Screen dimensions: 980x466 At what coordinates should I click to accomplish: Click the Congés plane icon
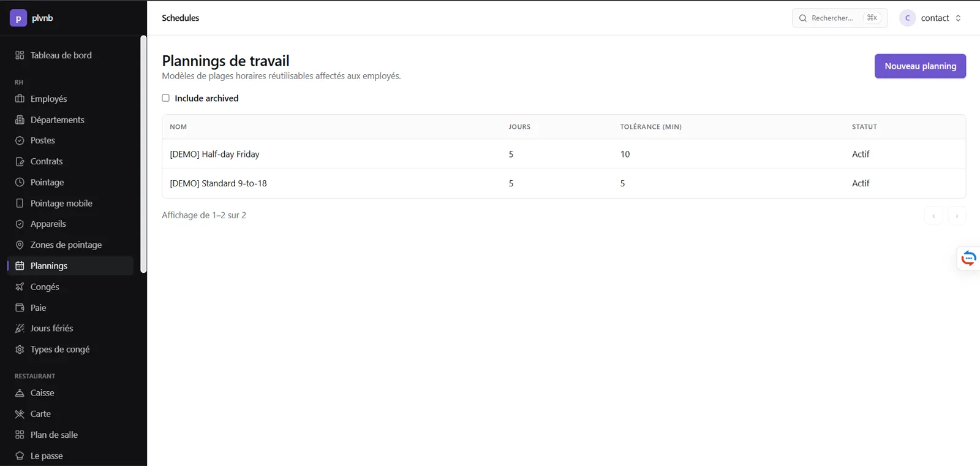click(x=20, y=286)
